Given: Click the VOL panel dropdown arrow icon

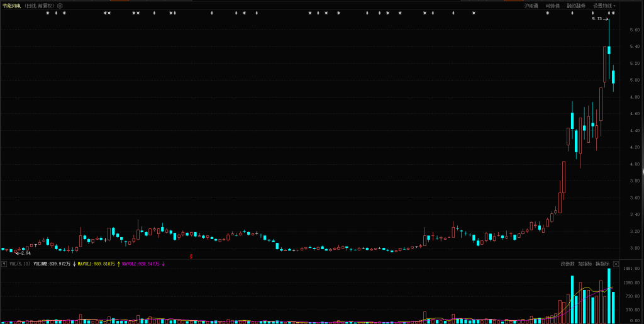Looking at the screenshot, I should (x=4, y=264).
